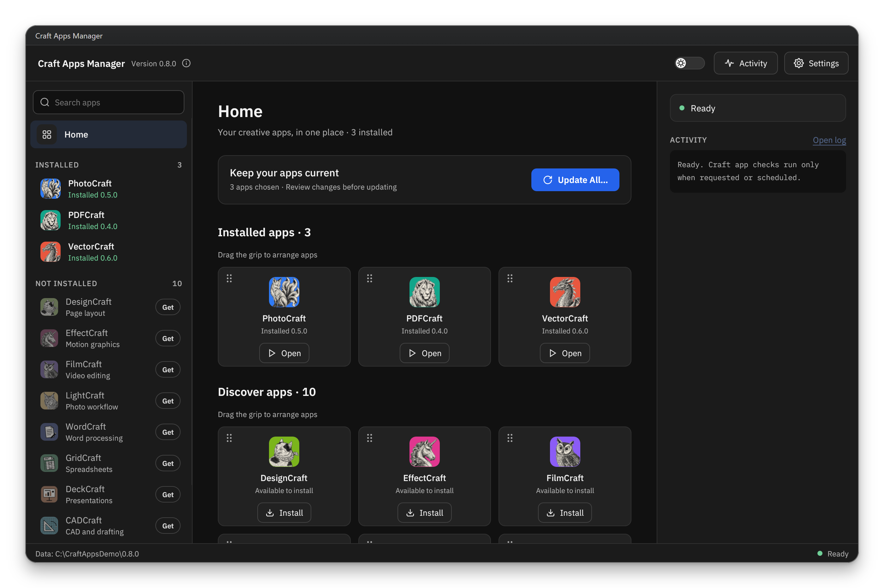Open Settings from the header
This screenshot has width=884, height=588.
point(816,63)
